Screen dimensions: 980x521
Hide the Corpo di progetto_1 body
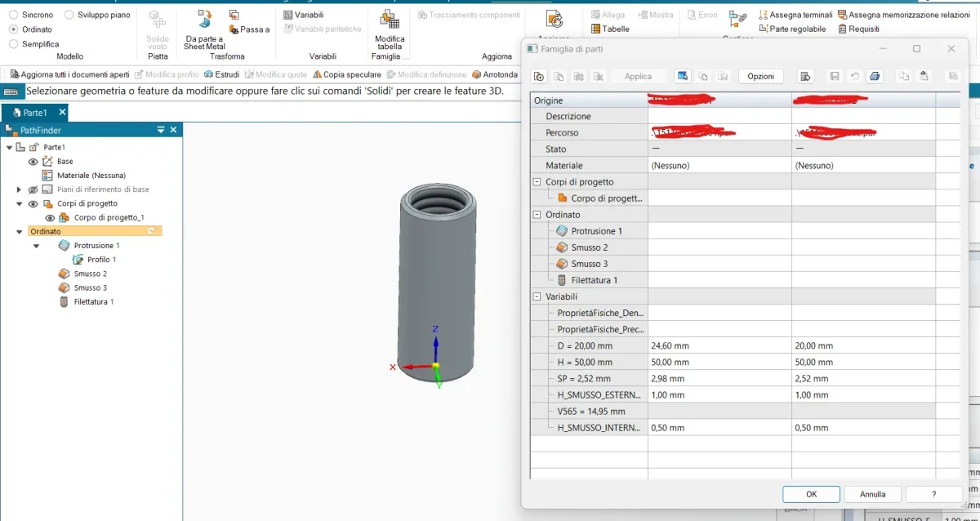(x=50, y=218)
